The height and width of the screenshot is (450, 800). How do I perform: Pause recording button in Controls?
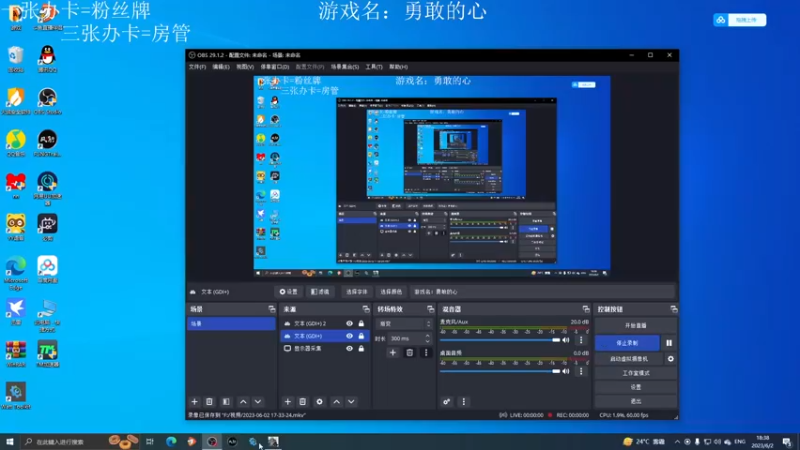669,343
